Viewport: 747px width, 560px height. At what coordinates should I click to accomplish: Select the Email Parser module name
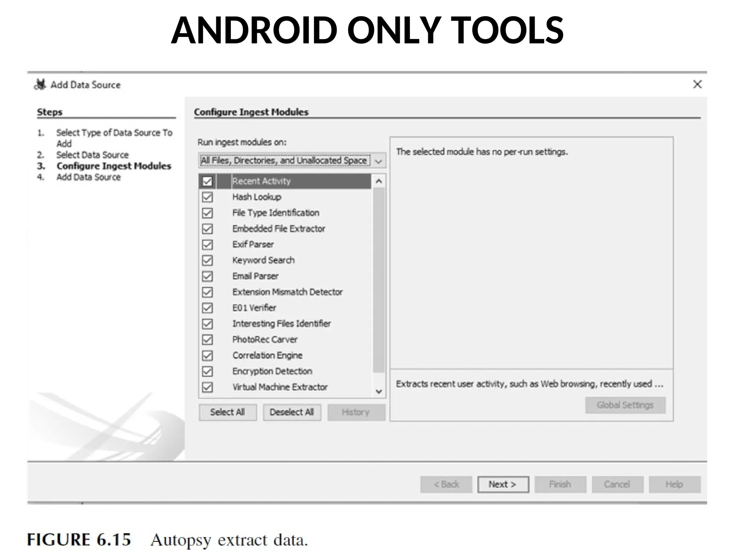255,276
